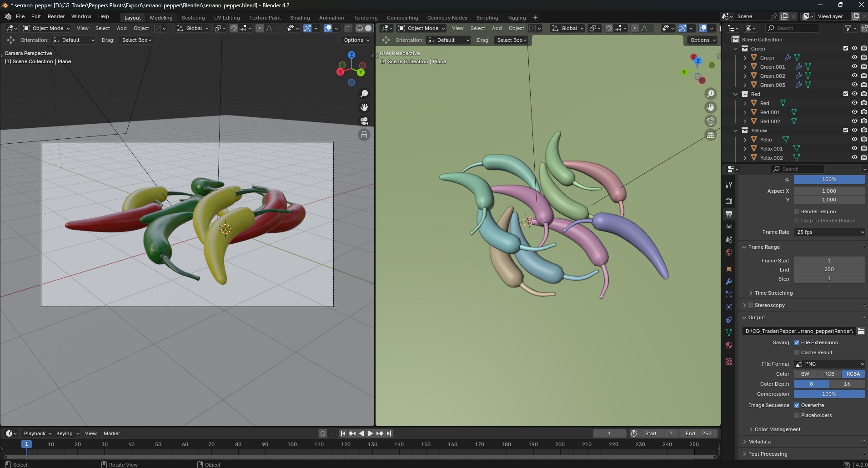Expand Metadata panel

pyautogui.click(x=759, y=442)
